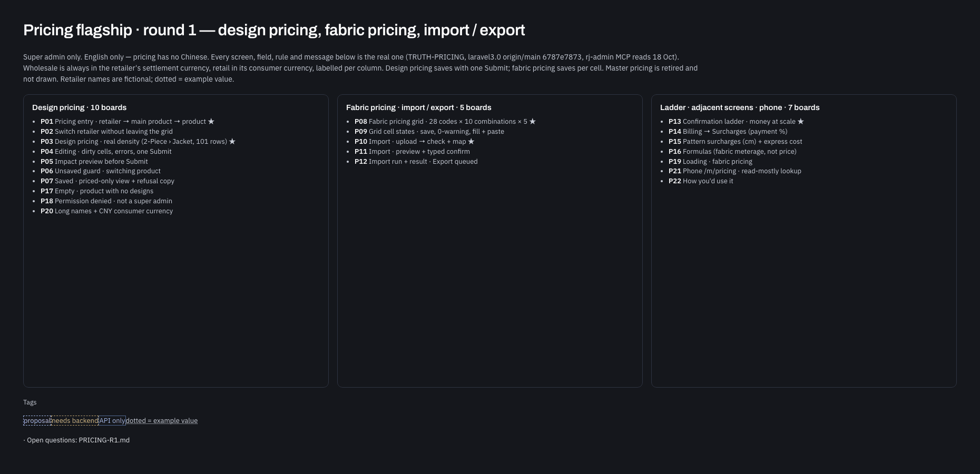Viewport: 980px width, 474px height.
Task: Click the 'Pricing flagship · round 1' page title
Action: tap(274, 30)
